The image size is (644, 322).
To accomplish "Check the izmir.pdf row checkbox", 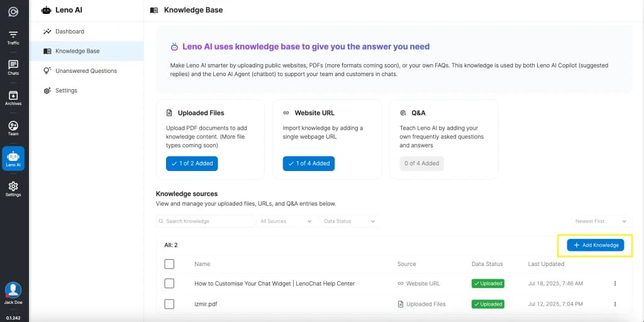I will point(169,304).
